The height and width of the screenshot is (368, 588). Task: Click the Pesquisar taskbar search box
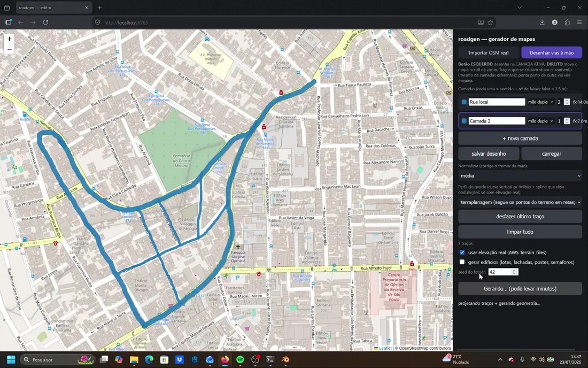(57, 359)
